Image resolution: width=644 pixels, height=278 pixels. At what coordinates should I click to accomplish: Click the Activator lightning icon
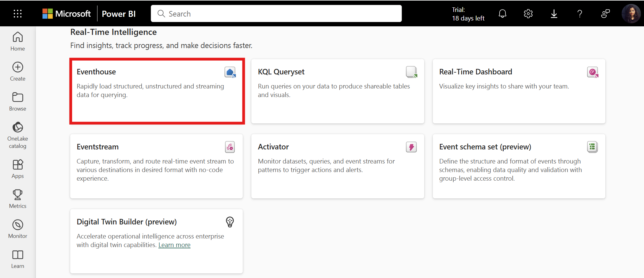coord(411,147)
